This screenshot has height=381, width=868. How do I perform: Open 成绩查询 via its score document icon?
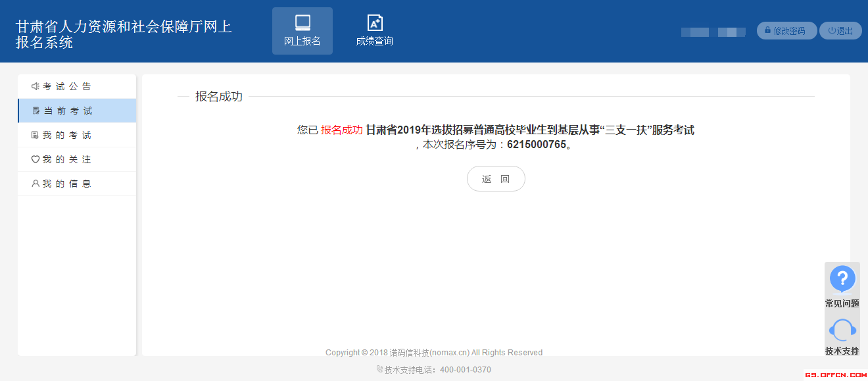point(374,23)
